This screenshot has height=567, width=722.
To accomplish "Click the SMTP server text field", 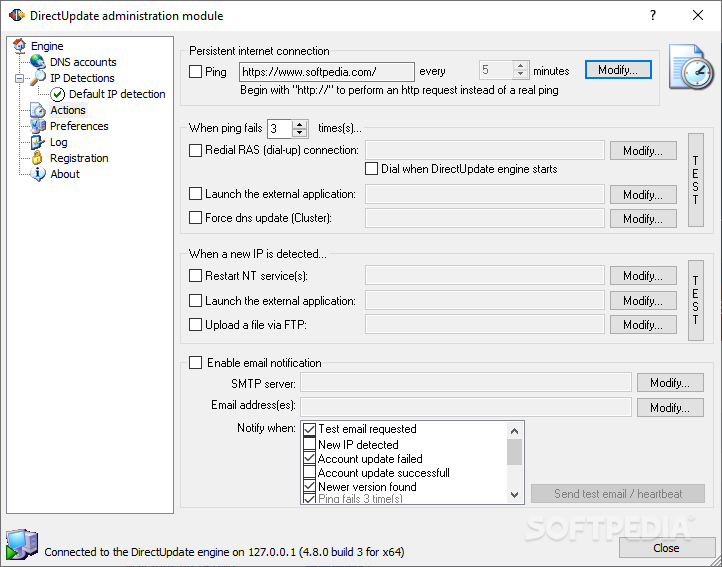I will (466, 383).
